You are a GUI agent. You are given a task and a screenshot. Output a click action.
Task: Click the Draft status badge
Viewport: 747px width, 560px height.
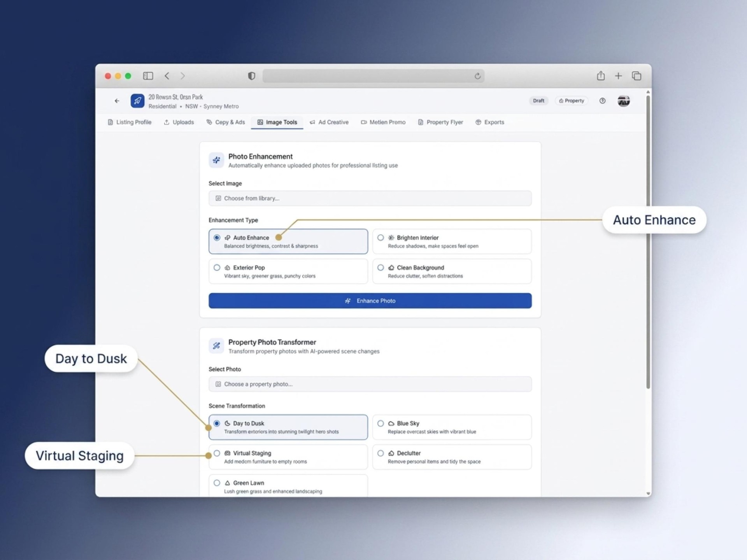[538, 101]
